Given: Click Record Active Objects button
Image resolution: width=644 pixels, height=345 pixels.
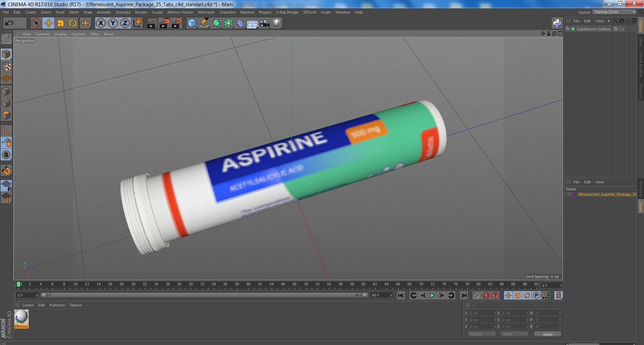Looking at the screenshot, I should click(476, 295).
